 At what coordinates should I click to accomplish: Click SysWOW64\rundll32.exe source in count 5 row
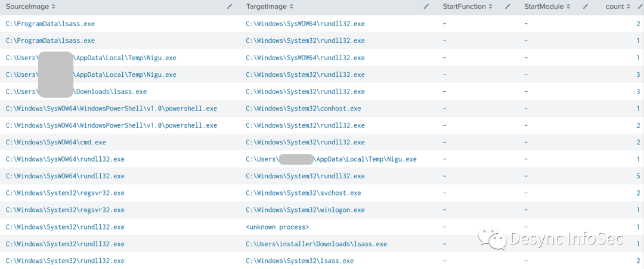pyautogui.click(x=65, y=176)
